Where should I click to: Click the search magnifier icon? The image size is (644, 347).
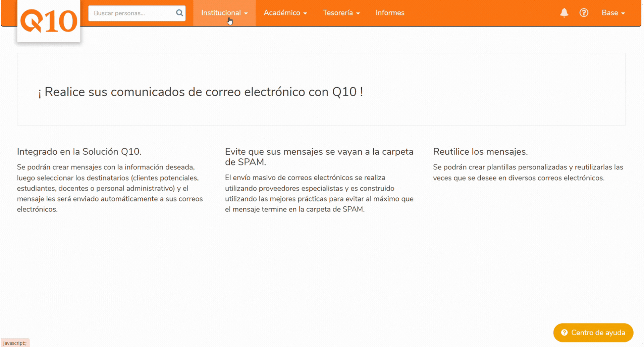179,13
